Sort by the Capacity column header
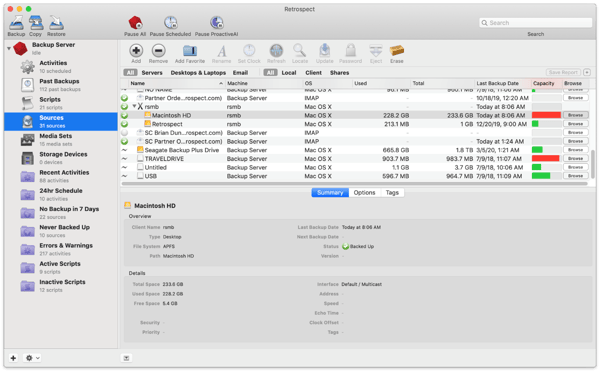Image resolution: width=600 pixels, height=371 pixels. [x=546, y=83]
